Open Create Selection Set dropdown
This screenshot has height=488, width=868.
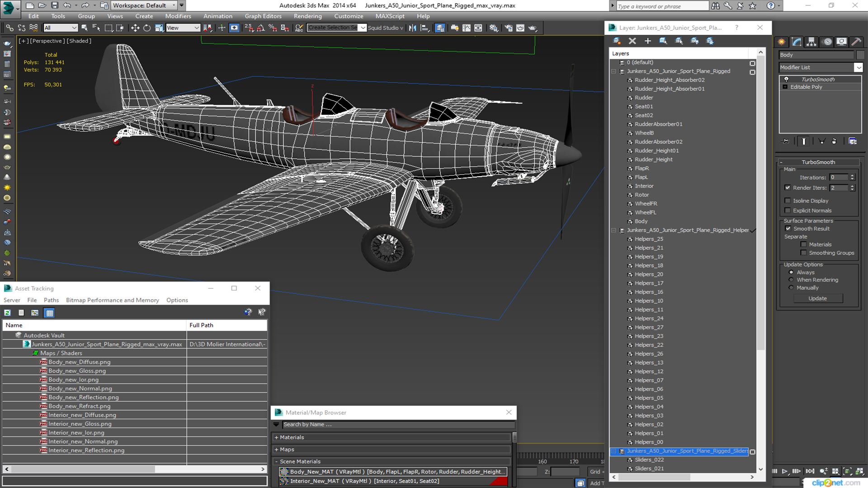tap(363, 28)
